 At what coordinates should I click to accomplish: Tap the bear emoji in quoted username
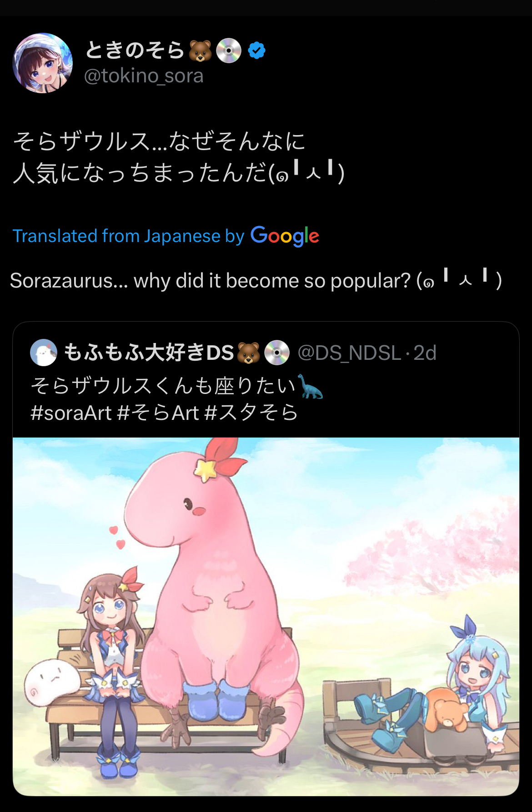pos(249,353)
